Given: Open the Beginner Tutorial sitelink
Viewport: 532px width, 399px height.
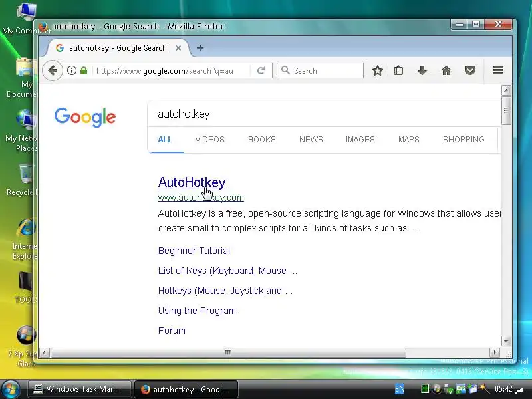Looking at the screenshot, I should pyautogui.click(x=194, y=251).
